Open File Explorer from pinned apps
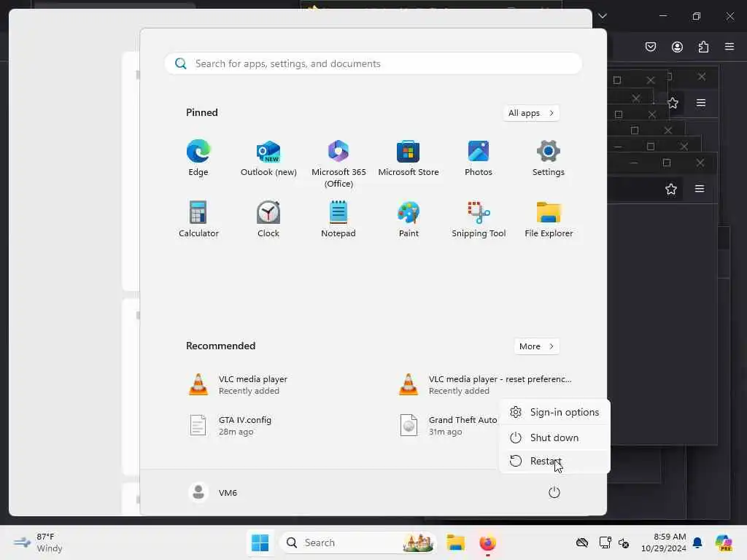747x560 pixels. [549, 219]
